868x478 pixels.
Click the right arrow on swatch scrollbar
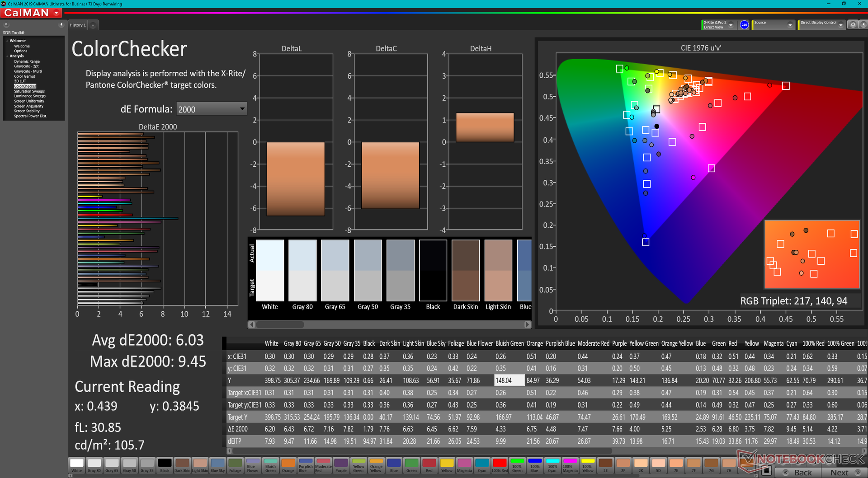[527, 324]
